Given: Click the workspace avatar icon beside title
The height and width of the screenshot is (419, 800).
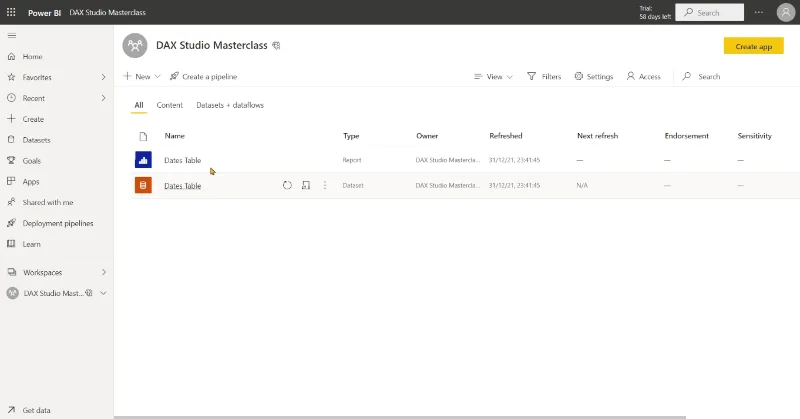Looking at the screenshot, I should tap(135, 45).
